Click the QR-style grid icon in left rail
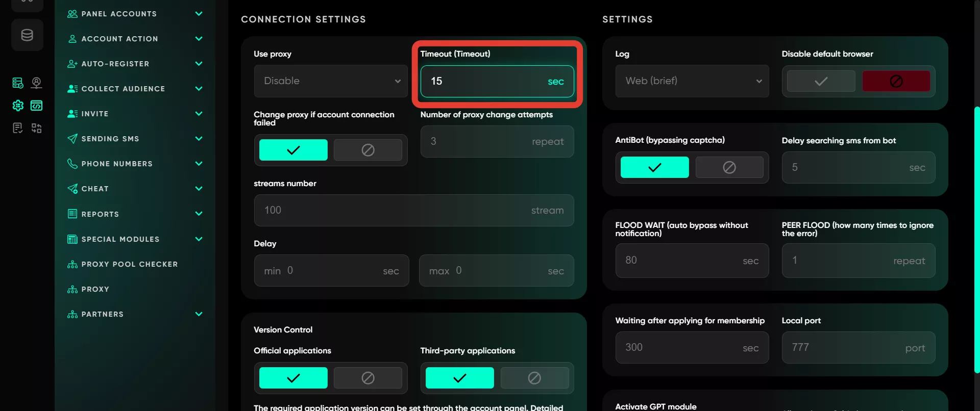The image size is (980, 411). [x=36, y=128]
